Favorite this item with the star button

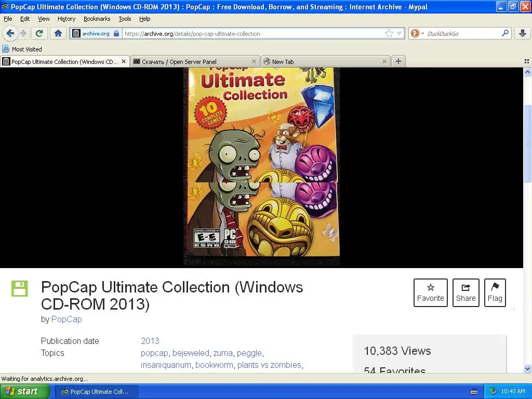pyautogui.click(x=430, y=293)
